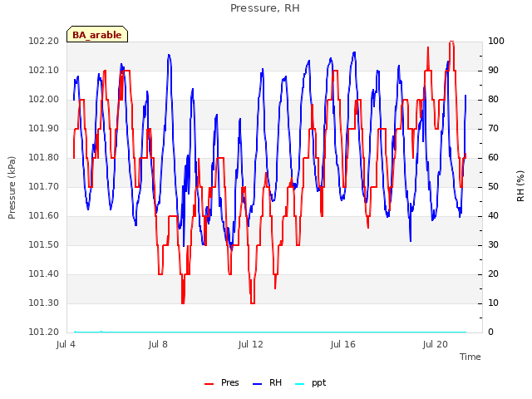Click the 101.60 pressure tick label

[x=43, y=216]
